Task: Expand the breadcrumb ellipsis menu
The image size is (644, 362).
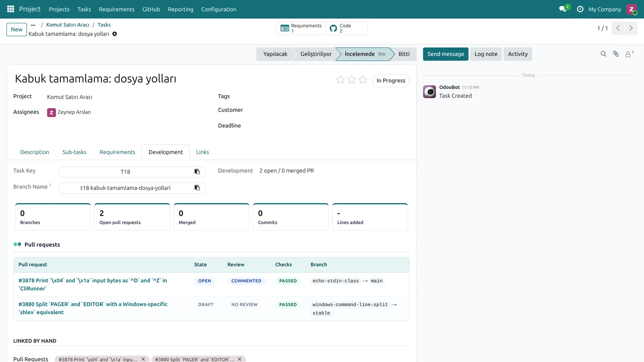Action: point(33,25)
